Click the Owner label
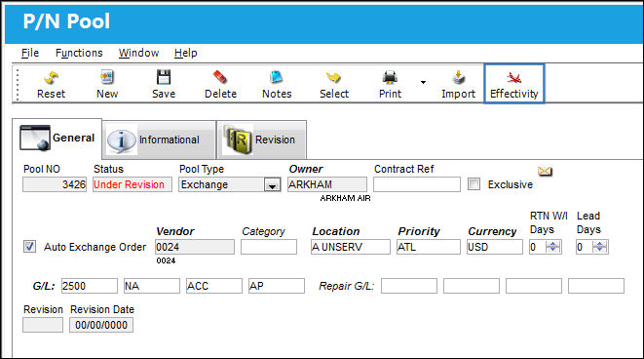Viewport: 644px width, 359px height. pos(306,169)
